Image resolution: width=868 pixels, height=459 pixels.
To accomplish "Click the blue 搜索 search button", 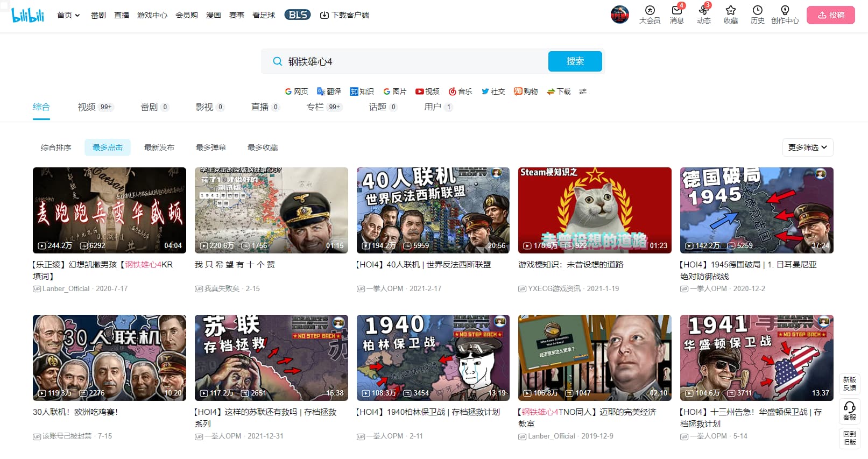I will tap(575, 61).
